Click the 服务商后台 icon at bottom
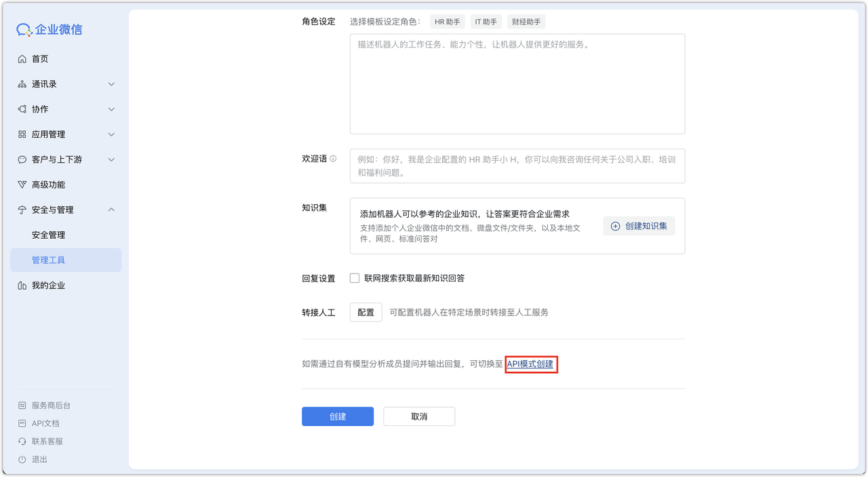Image resolution: width=868 pixels, height=477 pixels. click(x=22, y=405)
